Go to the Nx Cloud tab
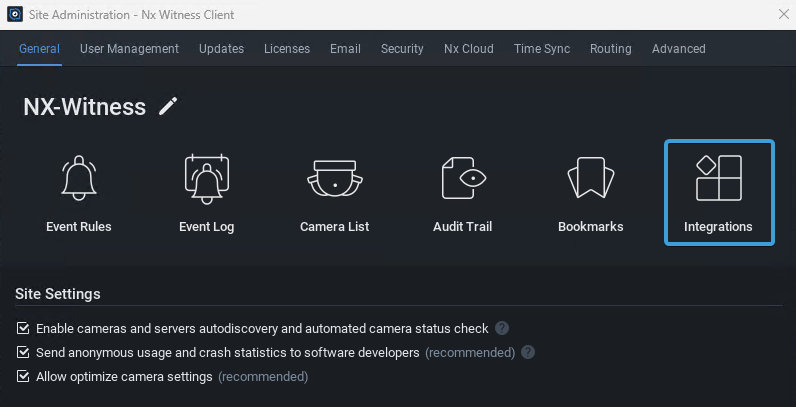The image size is (796, 407). pos(469,49)
